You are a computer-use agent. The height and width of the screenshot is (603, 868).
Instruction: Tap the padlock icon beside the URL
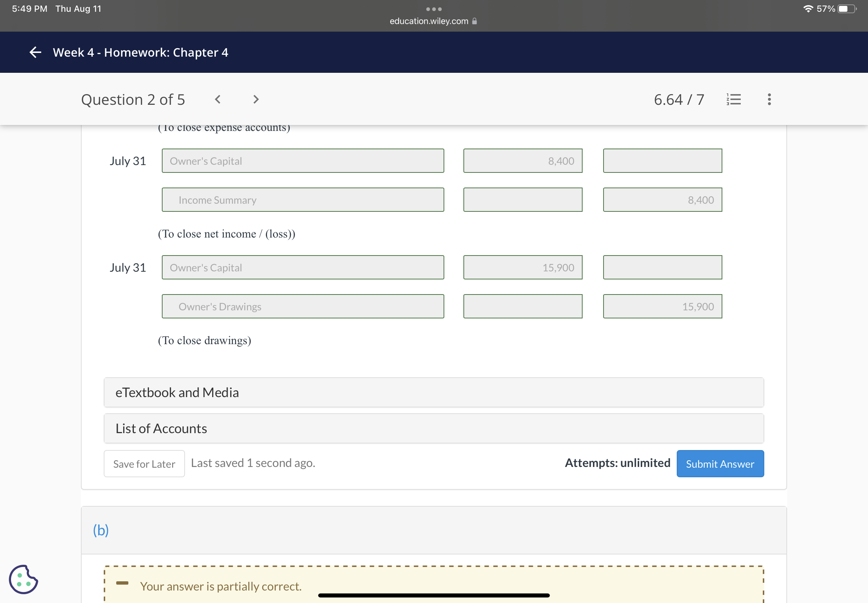pyautogui.click(x=474, y=21)
